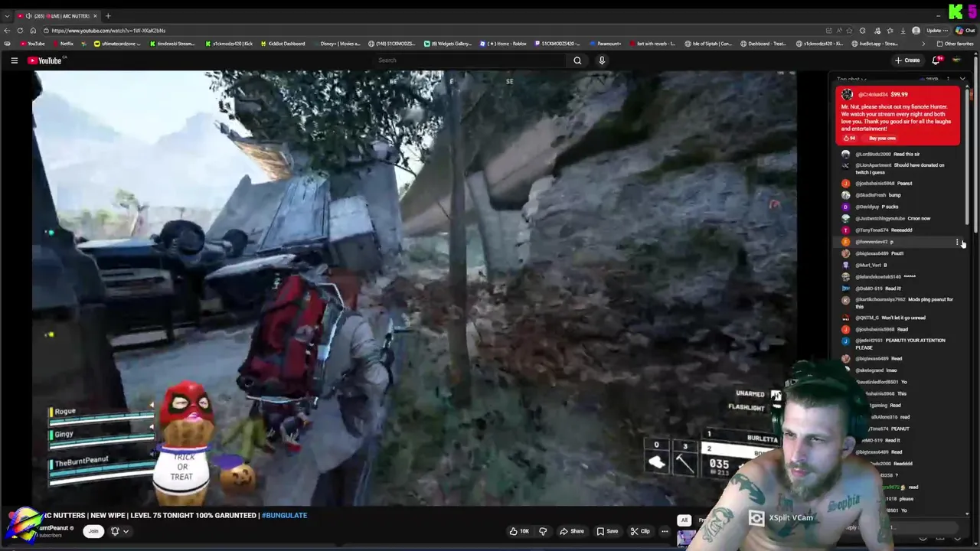Select the LIVE ARC NUTTERS browser tab
Screen dimensions: 980x551
[57, 16]
